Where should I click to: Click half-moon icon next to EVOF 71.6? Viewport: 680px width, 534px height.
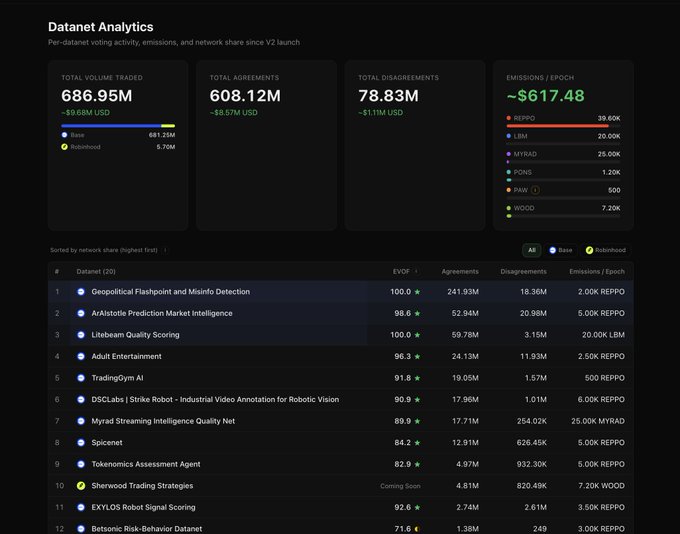pos(417,529)
